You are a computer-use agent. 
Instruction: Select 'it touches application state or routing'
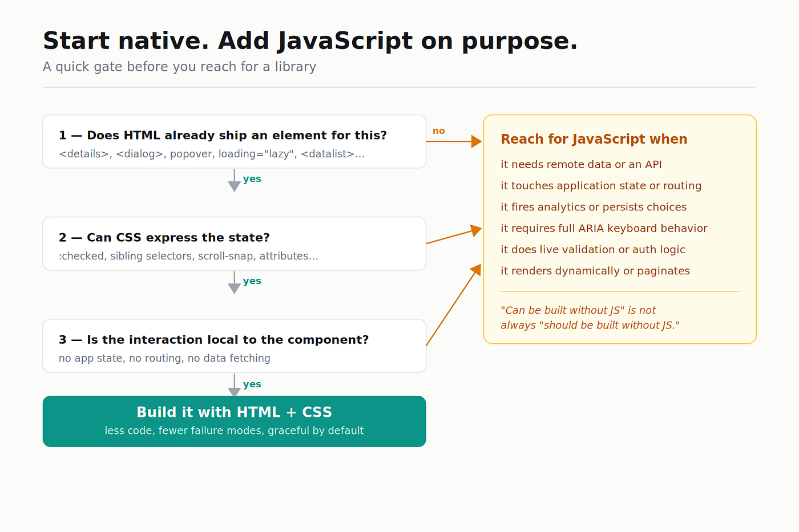(601, 186)
